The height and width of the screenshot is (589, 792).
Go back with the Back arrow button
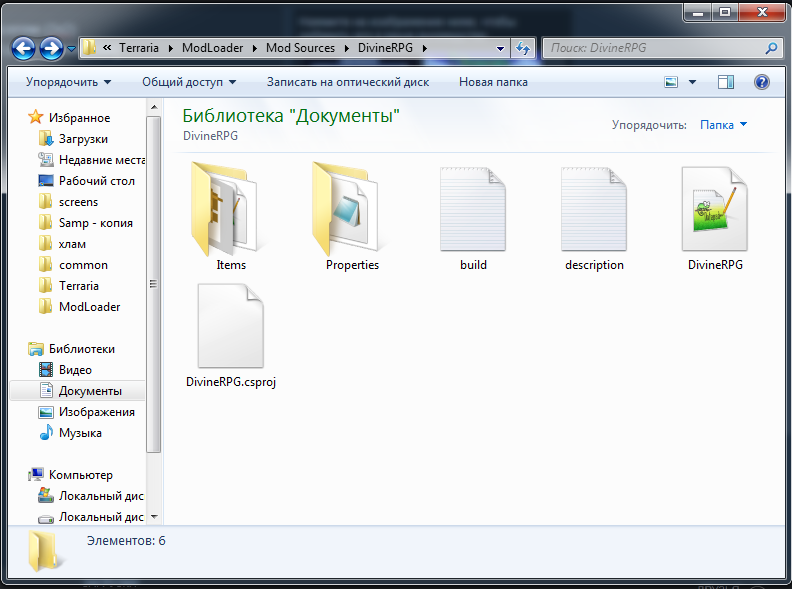pos(23,48)
